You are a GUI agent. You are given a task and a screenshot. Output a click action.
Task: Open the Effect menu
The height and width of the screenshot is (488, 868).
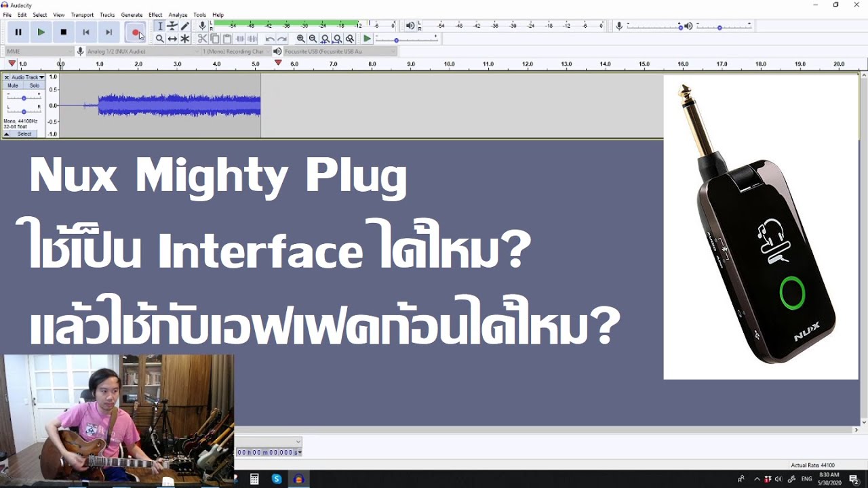click(155, 15)
